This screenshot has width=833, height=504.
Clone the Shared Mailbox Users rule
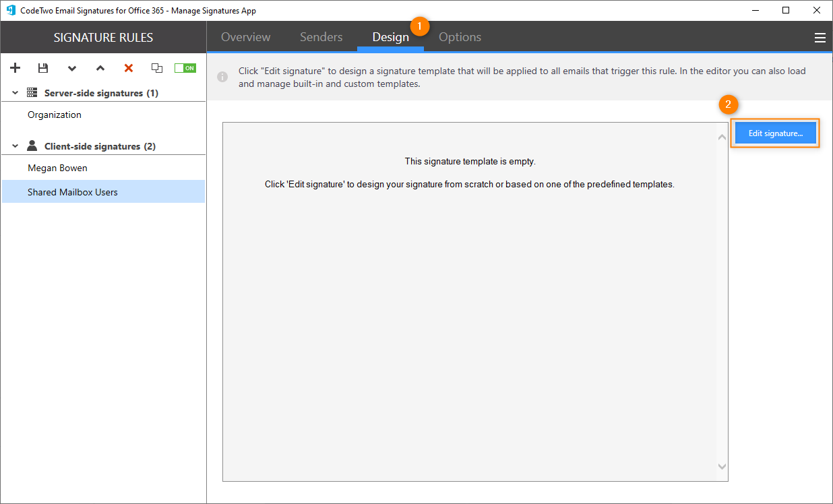click(x=156, y=67)
